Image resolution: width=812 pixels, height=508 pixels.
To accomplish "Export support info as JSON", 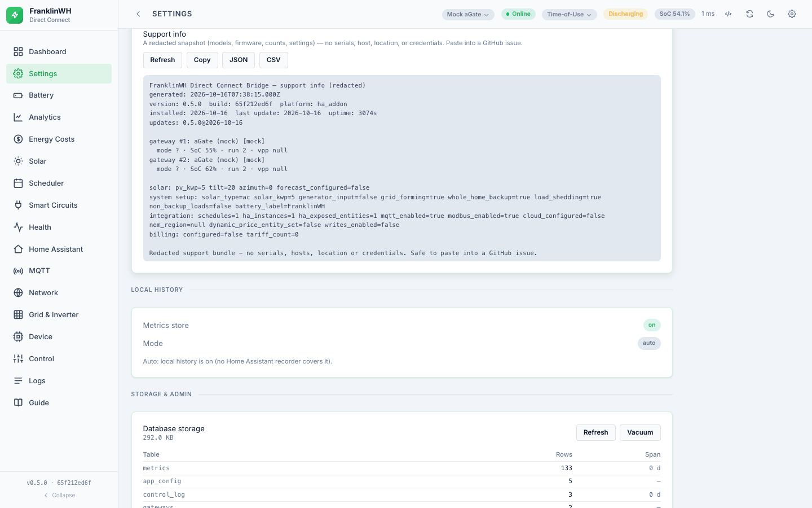I will [239, 60].
